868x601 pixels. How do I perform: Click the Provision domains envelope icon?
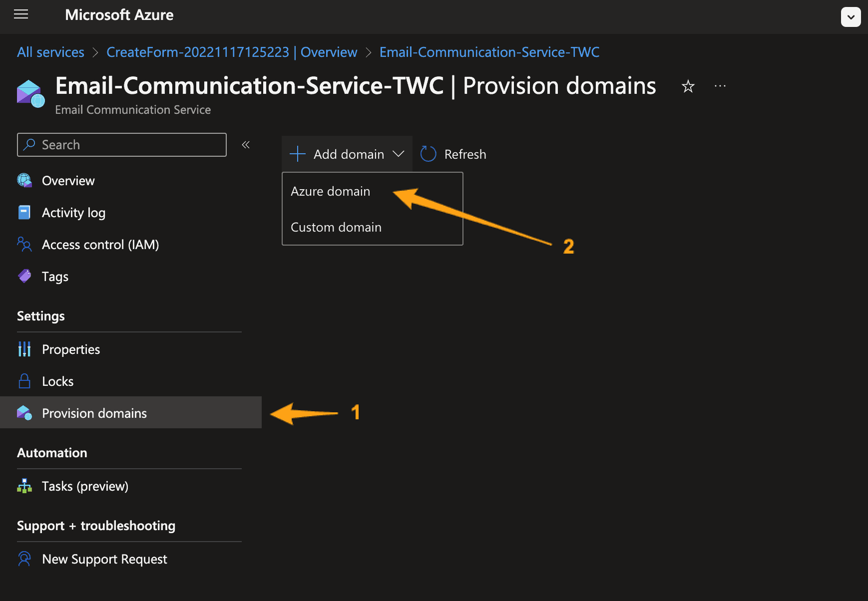[24, 413]
